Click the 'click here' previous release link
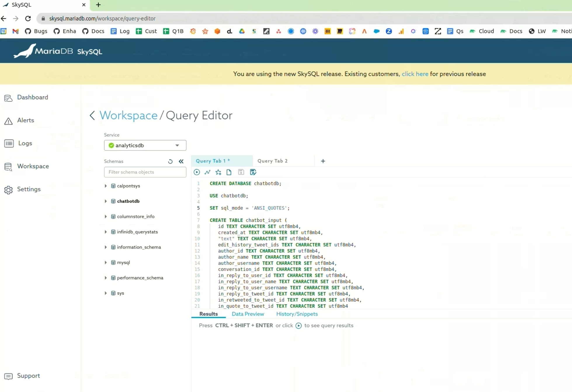 415,74
